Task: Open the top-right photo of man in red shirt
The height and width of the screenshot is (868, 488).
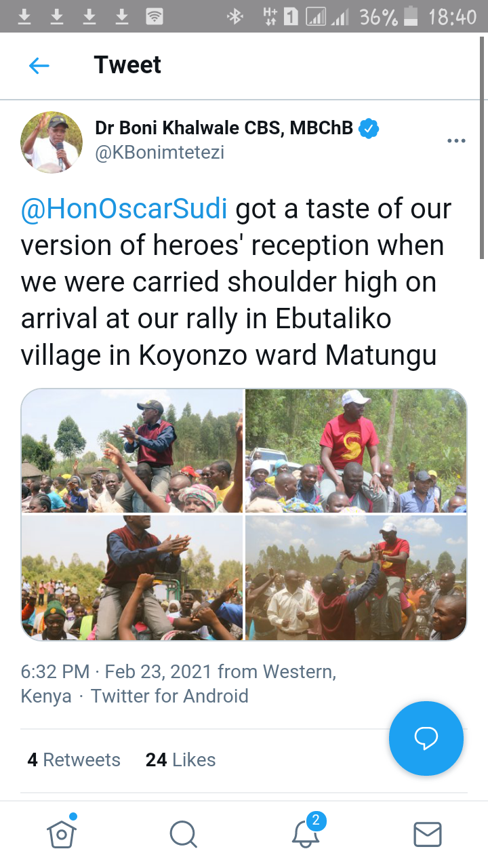Action: pos(356,450)
